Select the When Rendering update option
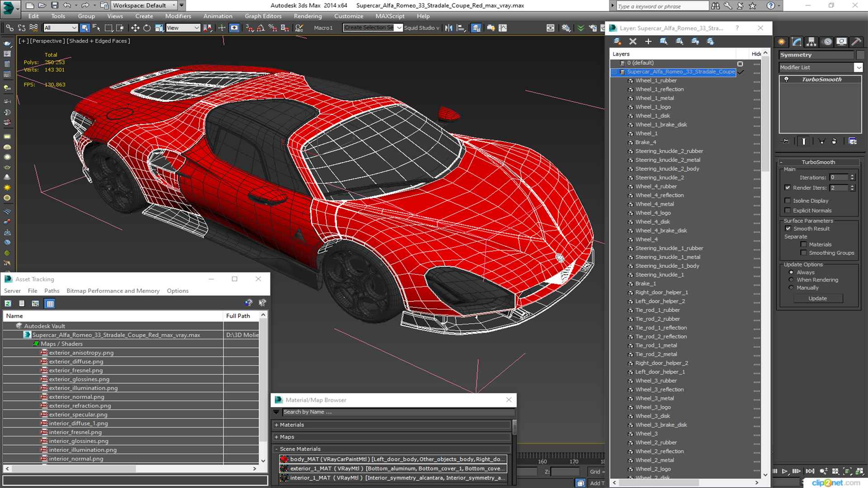The height and width of the screenshot is (488, 868). click(791, 280)
